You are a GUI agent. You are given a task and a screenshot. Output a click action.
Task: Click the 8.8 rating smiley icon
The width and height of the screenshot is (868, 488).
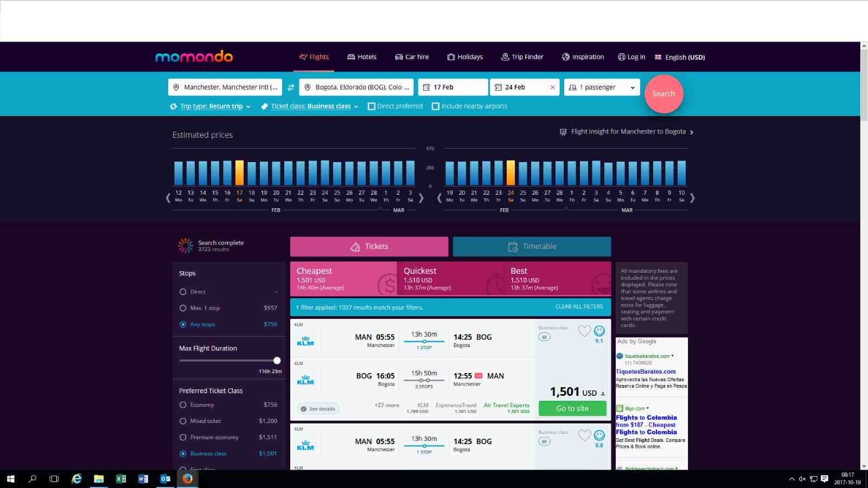pos(599,435)
